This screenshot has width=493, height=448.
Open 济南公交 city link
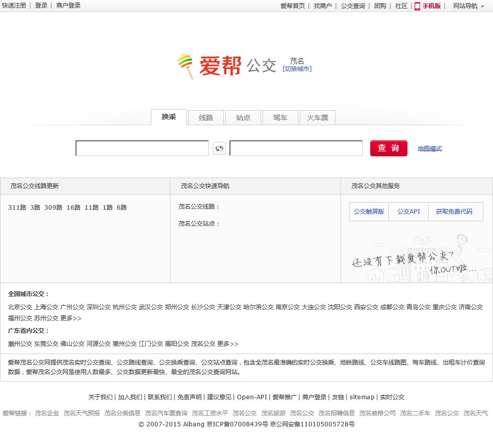click(x=471, y=307)
